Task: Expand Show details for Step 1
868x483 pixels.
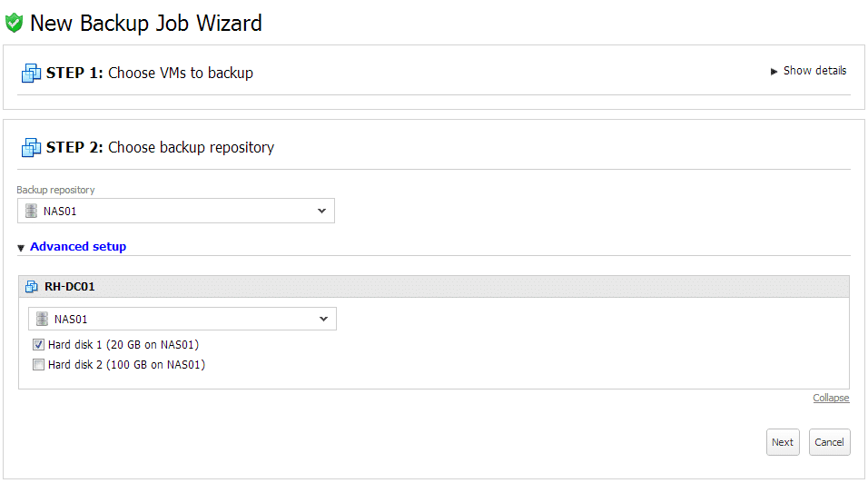Action: pyautogui.click(x=809, y=71)
